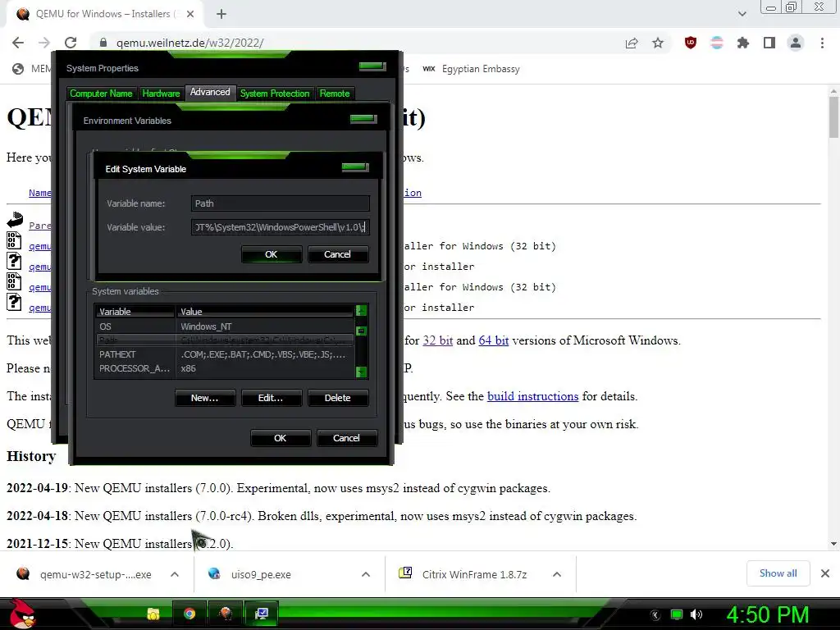Select the Advanced tab
The height and width of the screenshot is (630, 840).
pyautogui.click(x=210, y=92)
